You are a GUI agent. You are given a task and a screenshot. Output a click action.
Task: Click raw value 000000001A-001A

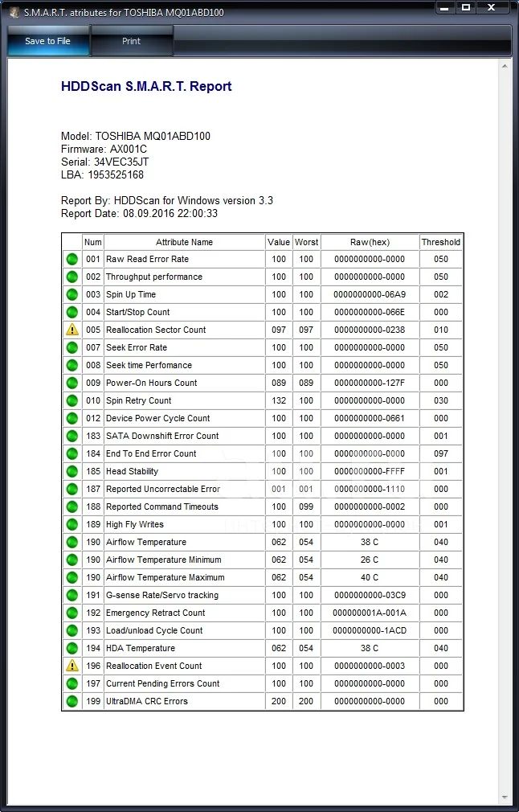370,613
